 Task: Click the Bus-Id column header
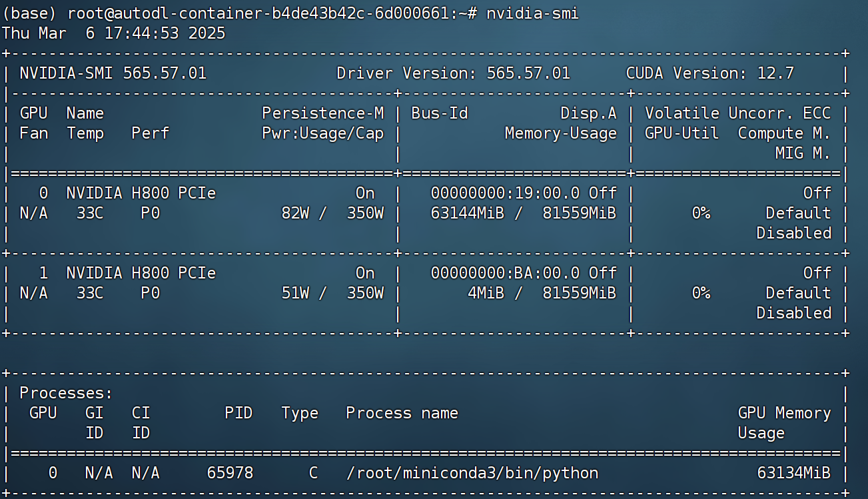(x=440, y=113)
